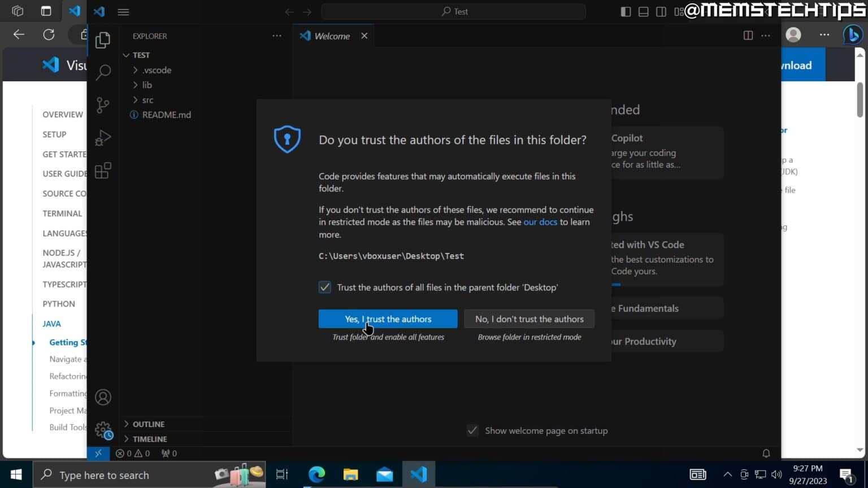This screenshot has width=868, height=488.
Task: Open OVERVIEW in docs sidebar
Action: (x=63, y=114)
